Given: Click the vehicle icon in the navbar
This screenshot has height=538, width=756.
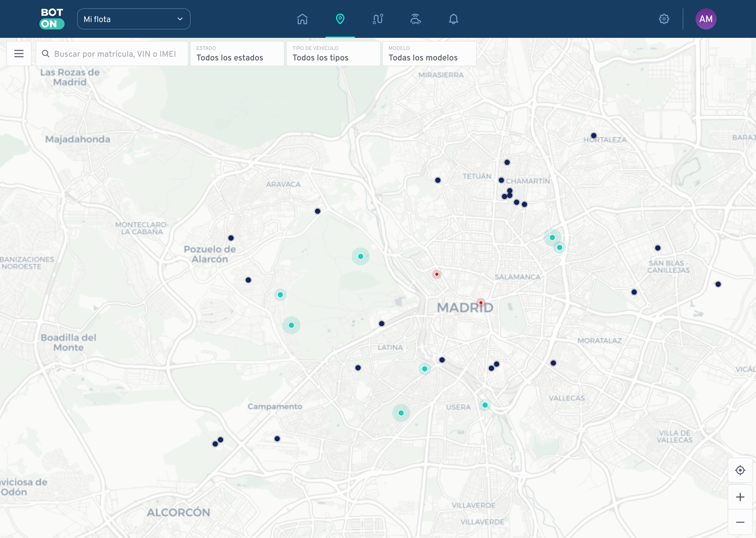Looking at the screenshot, I should click(x=415, y=19).
